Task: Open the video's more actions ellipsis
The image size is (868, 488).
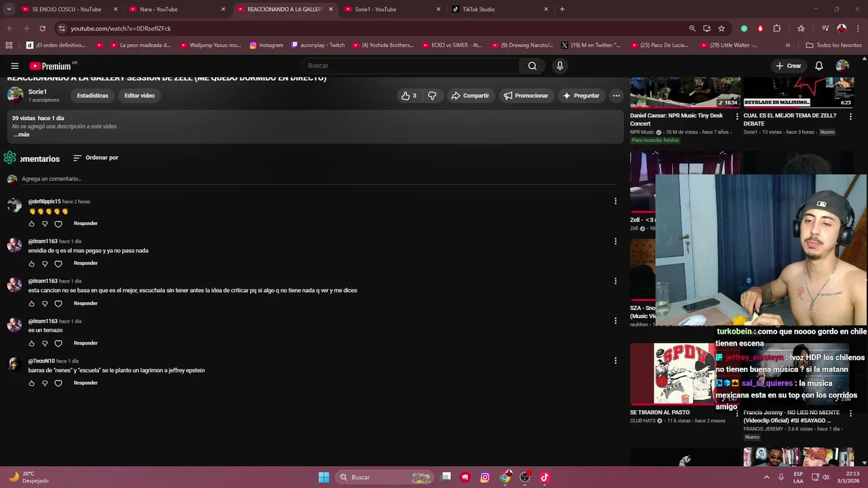Action: 616,96
